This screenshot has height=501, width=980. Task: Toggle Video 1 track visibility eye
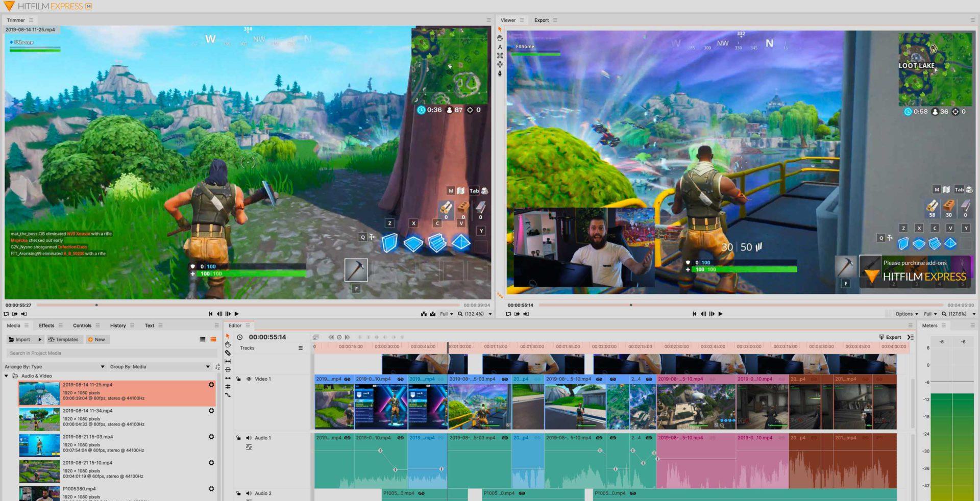(249, 379)
